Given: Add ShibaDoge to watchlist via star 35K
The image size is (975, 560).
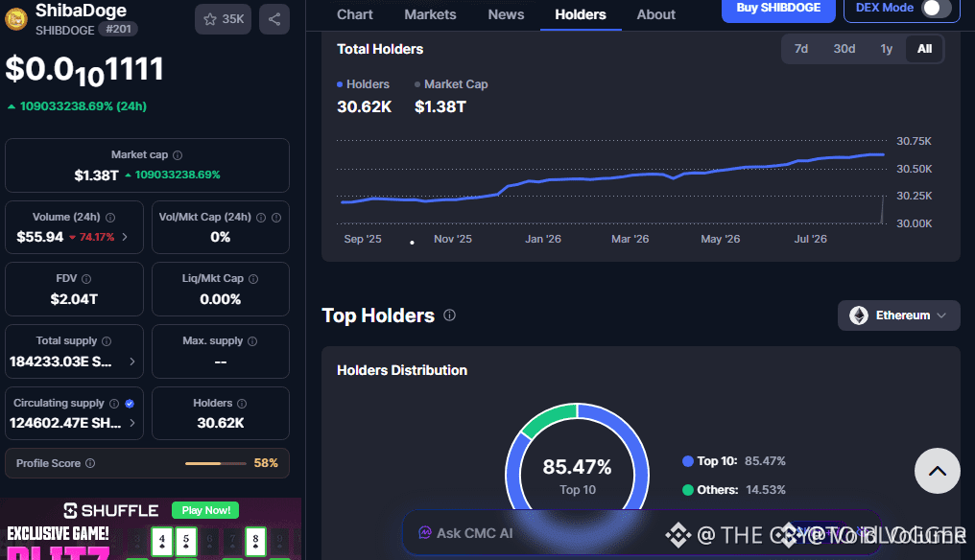Looking at the screenshot, I should point(224,19).
